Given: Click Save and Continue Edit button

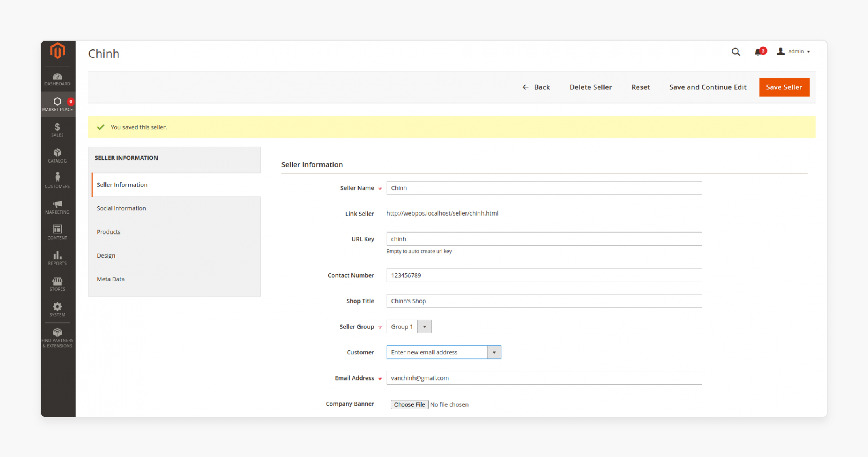Looking at the screenshot, I should (708, 87).
